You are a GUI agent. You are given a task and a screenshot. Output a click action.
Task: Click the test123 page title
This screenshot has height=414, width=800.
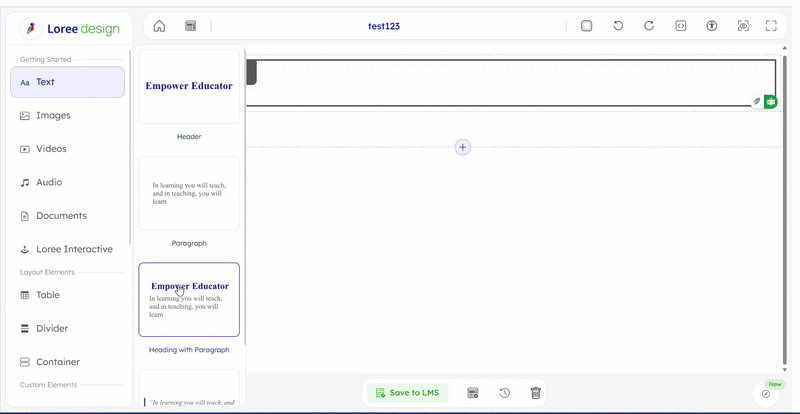point(384,26)
